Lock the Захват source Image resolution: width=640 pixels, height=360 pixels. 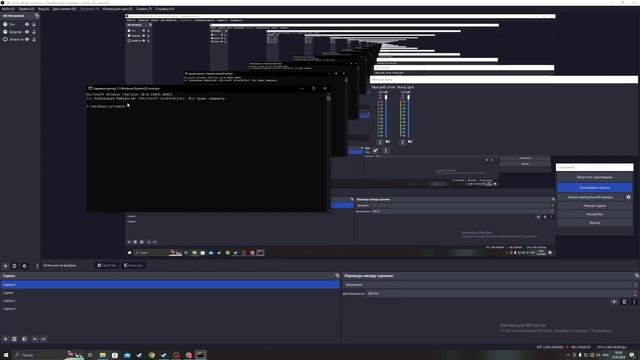point(34,39)
